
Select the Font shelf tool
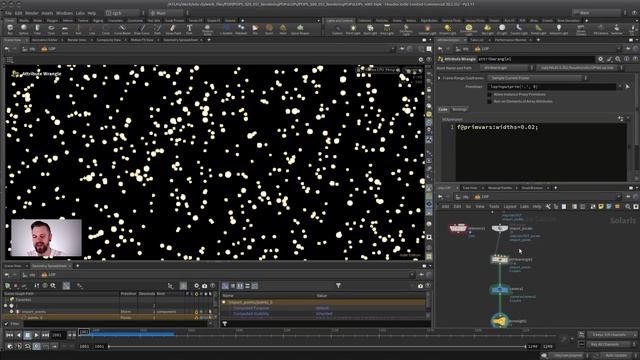(189, 29)
